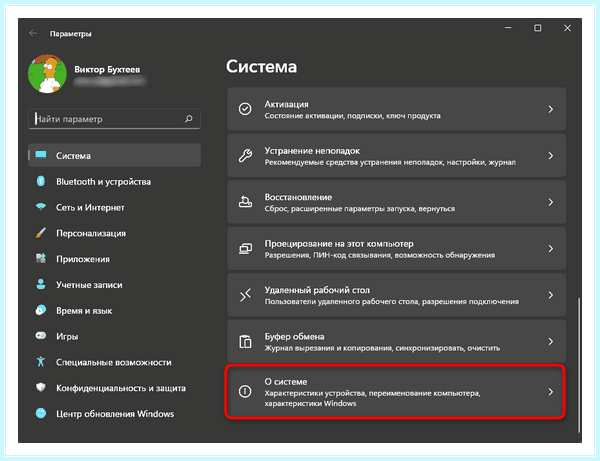Open Конфиденциальность и защита section
Viewport: 600px width, 461px height.
point(114,388)
